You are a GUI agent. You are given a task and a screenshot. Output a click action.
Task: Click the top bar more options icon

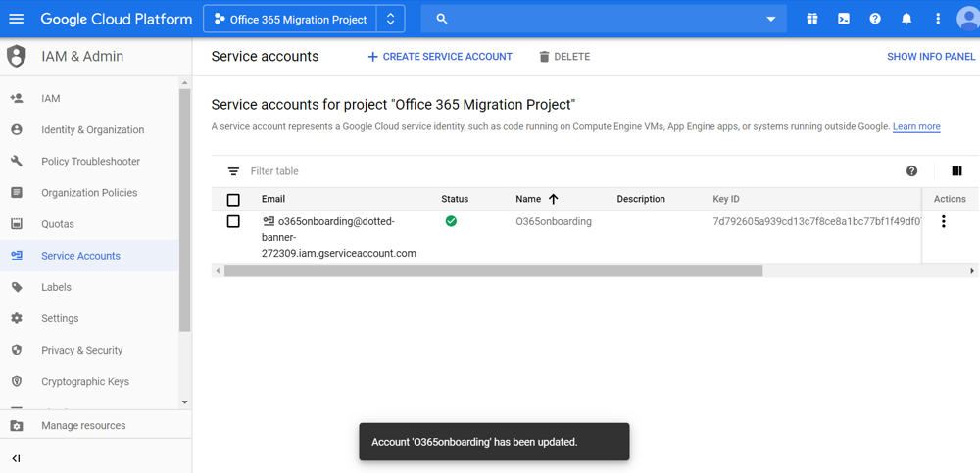coord(938,19)
